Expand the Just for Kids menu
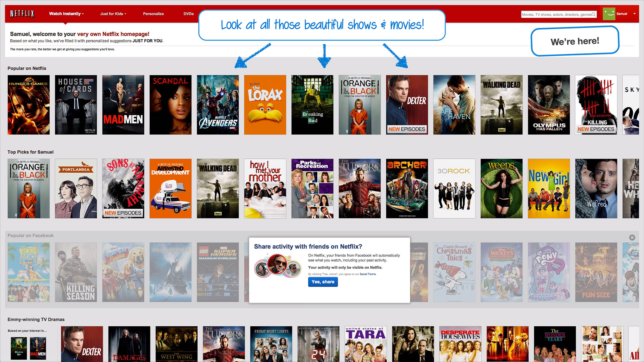This screenshot has width=644, height=362. (113, 14)
